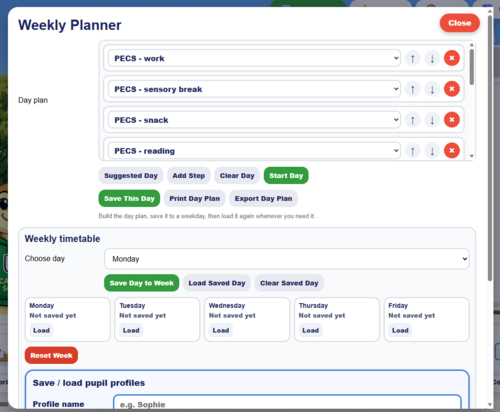This screenshot has height=412, width=500.
Task: Start the day with Start Day
Action: pos(286,176)
